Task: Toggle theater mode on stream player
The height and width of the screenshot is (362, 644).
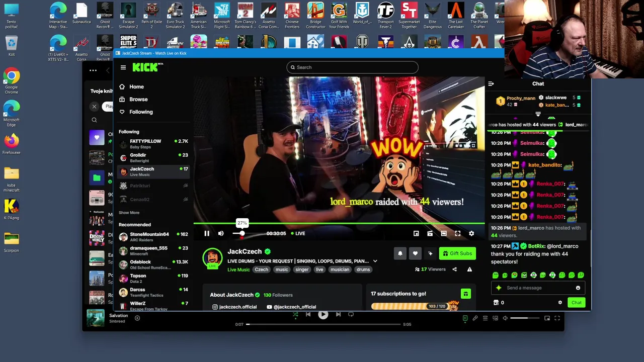Action: pyautogui.click(x=444, y=233)
